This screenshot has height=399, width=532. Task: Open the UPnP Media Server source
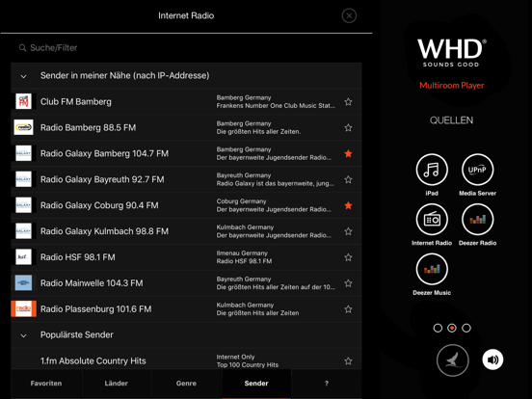pos(477,170)
